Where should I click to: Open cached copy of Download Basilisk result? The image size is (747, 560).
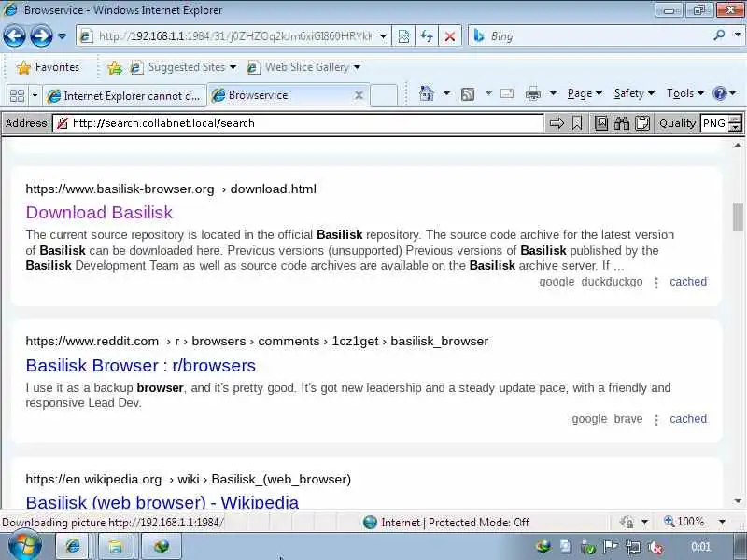pyautogui.click(x=688, y=282)
